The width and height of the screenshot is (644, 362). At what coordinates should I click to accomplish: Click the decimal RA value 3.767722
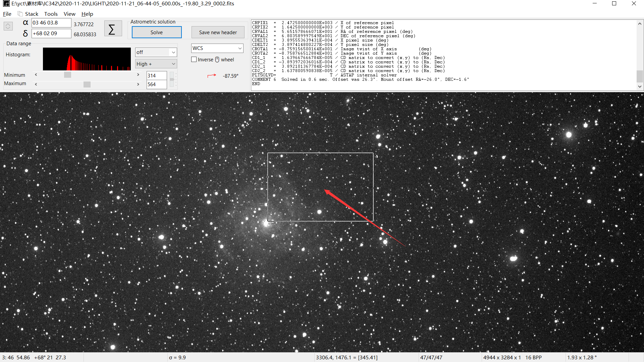tap(84, 24)
